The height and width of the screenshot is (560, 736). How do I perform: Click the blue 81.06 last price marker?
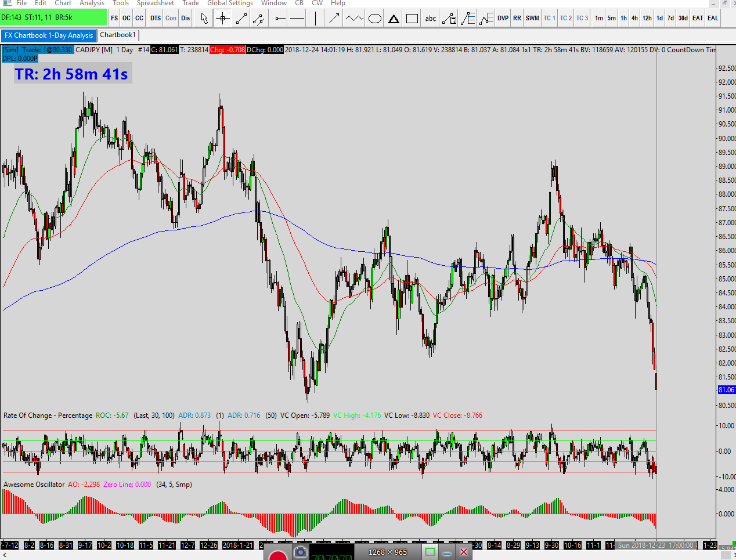(x=727, y=390)
